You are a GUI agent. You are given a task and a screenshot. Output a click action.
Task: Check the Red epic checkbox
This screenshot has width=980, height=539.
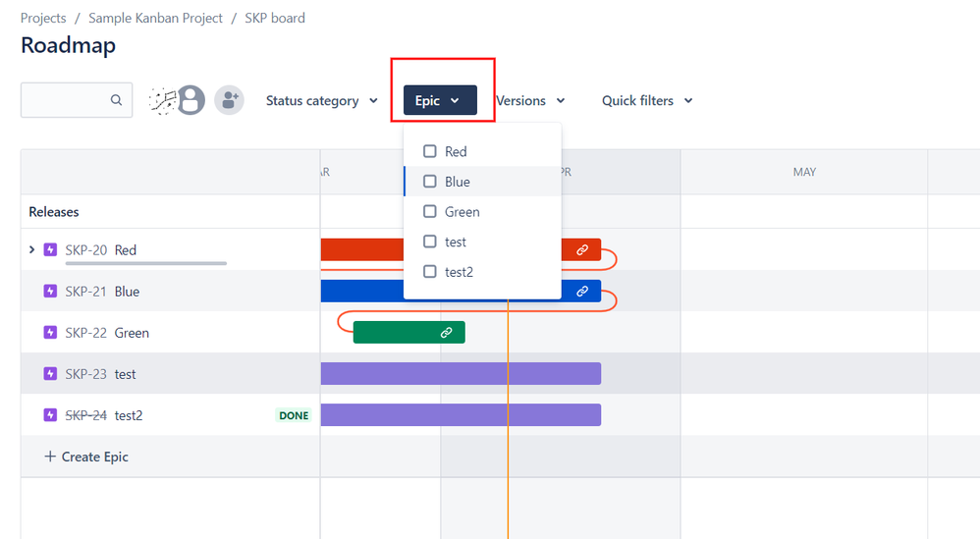tap(430, 151)
